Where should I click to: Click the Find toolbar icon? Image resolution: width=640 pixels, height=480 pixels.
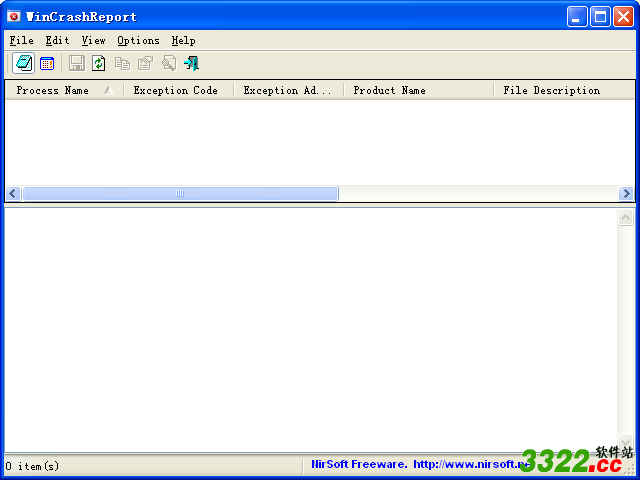tap(168, 63)
